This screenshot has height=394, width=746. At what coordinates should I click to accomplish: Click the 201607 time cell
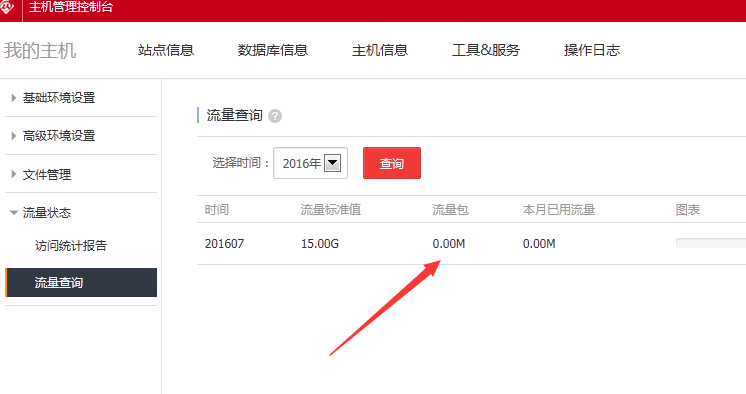(x=224, y=244)
